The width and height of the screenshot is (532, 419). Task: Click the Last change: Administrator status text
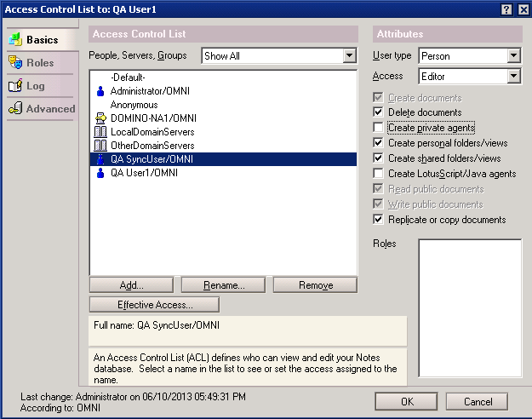point(133,396)
